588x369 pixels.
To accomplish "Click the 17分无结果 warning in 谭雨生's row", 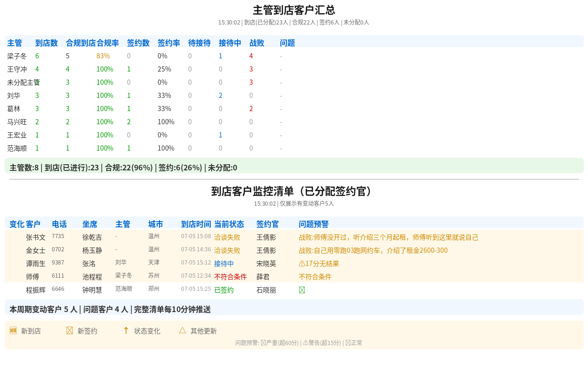I will 319,264.
